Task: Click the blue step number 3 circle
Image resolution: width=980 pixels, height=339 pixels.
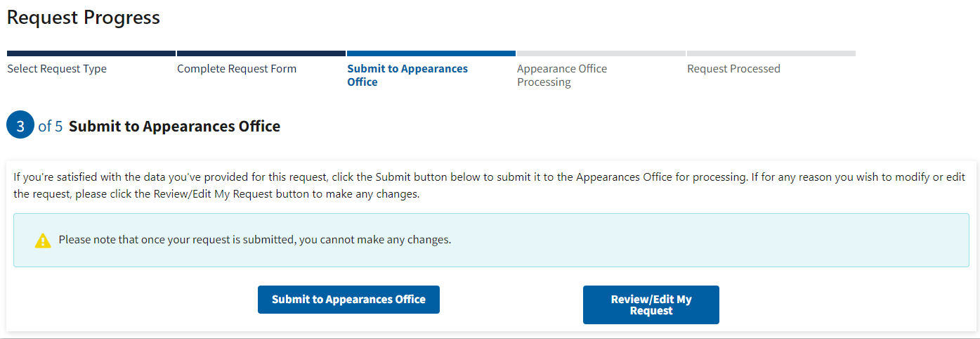Action: coord(20,126)
